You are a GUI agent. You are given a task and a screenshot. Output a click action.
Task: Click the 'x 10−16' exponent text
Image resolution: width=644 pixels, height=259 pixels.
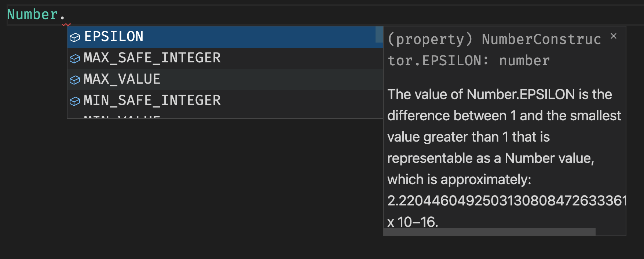413,222
